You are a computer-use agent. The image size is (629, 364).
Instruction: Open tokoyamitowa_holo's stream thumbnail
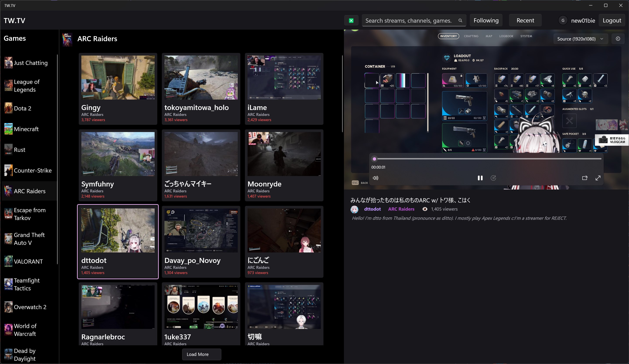coord(201,78)
